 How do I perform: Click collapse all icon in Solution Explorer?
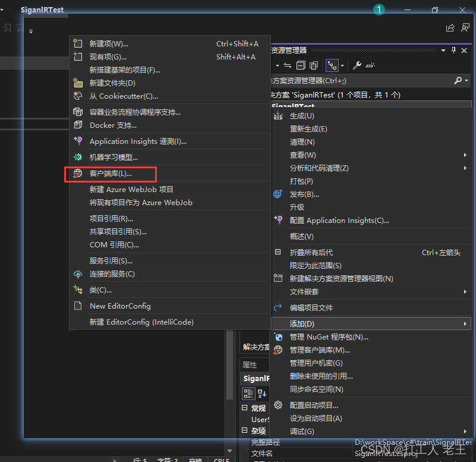pos(301,65)
